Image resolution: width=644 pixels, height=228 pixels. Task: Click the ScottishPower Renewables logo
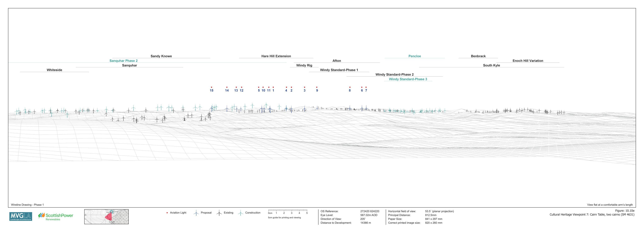(56, 216)
